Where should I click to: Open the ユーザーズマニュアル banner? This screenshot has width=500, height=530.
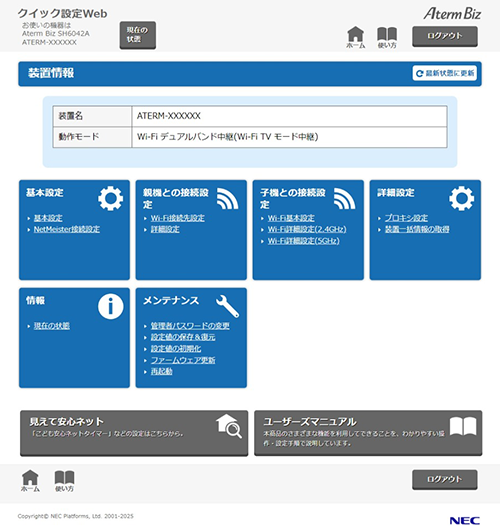pos(368,433)
